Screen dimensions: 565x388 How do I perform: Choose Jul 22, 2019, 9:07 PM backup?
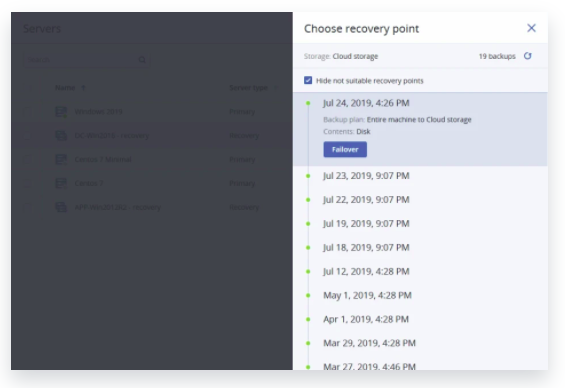(366, 200)
